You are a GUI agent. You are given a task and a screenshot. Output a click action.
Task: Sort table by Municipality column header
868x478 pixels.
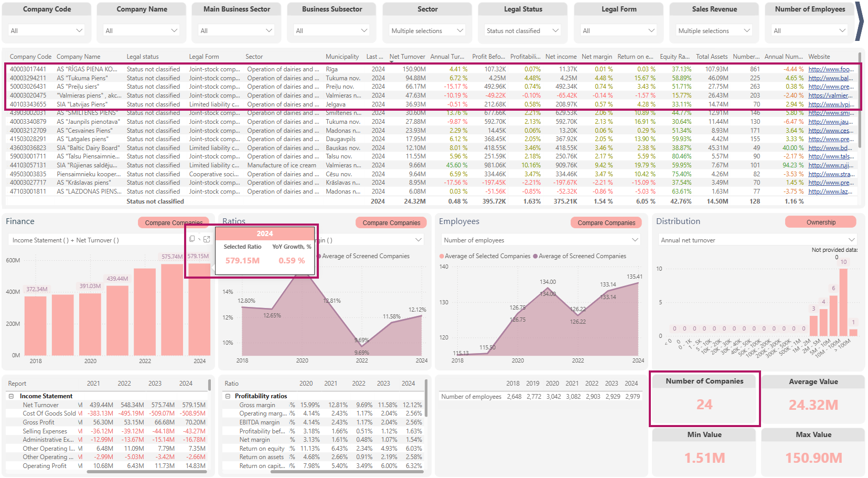pos(342,57)
